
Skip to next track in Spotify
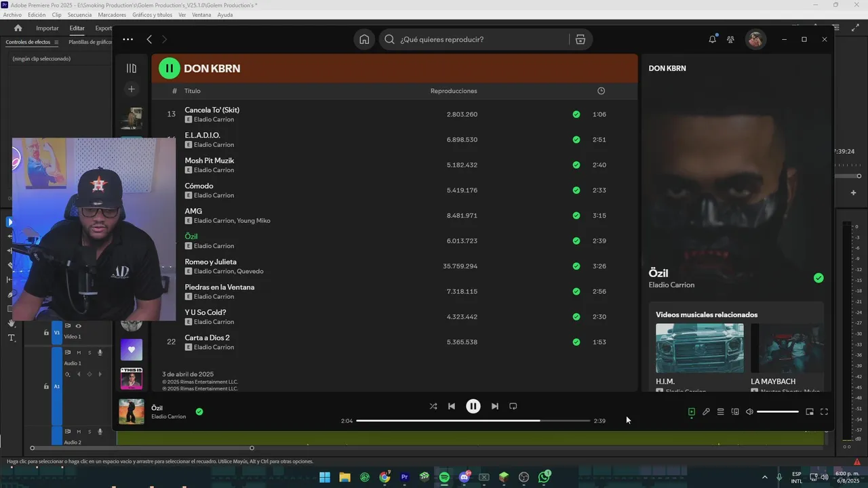tap(495, 406)
